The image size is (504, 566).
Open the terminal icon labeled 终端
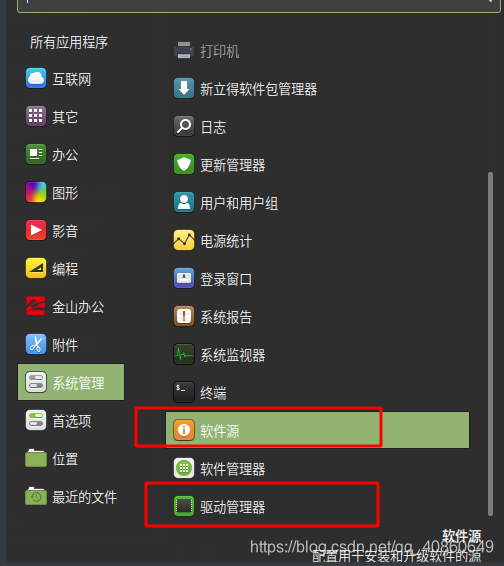184,392
